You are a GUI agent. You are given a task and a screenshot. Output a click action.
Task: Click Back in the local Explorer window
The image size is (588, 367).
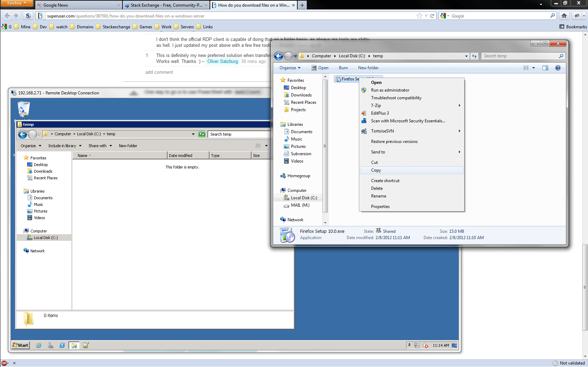279,56
